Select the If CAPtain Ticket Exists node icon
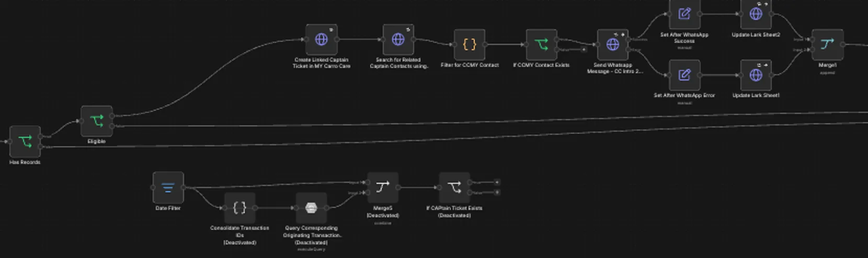 tap(454, 187)
